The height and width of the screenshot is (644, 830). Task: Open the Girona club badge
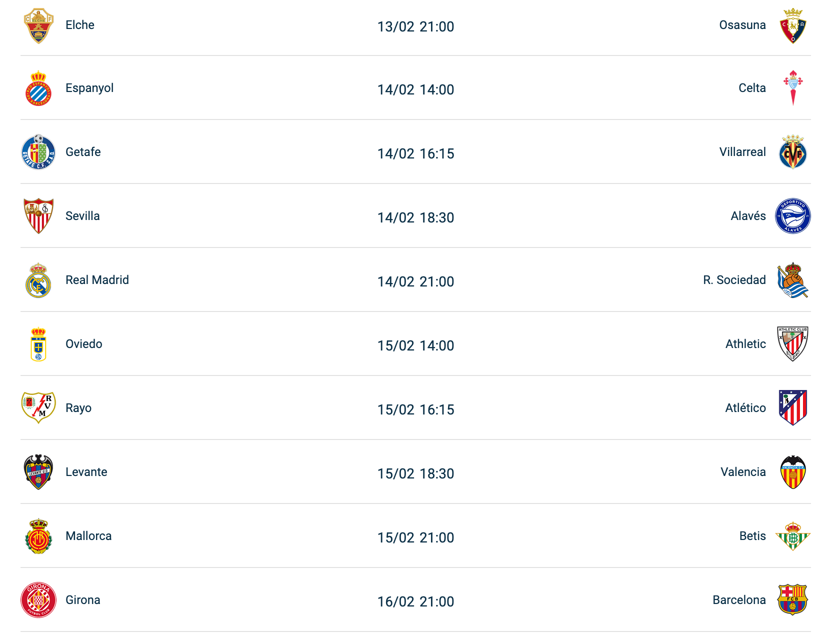(x=38, y=599)
